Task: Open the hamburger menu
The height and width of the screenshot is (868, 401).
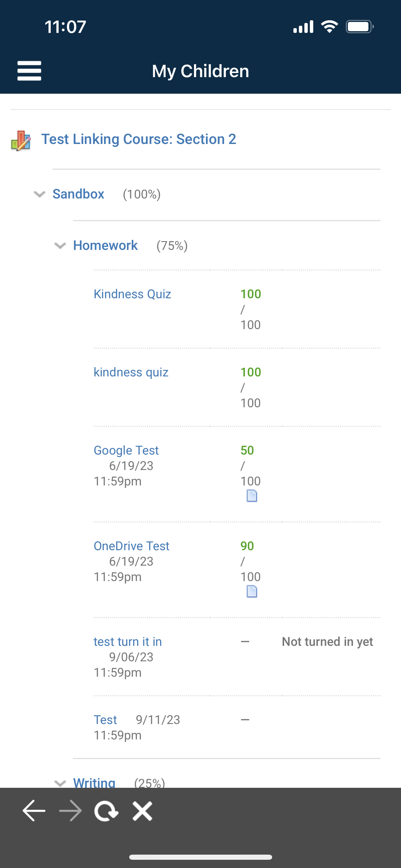Action: pyautogui.click(x=29, y=71)
